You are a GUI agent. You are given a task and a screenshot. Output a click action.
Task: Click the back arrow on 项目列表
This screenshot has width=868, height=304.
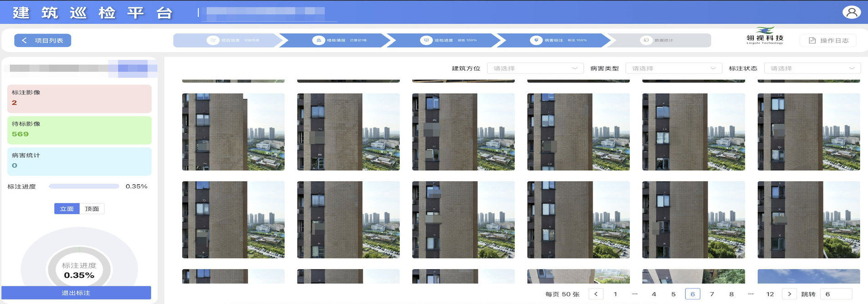coord(25,41)
